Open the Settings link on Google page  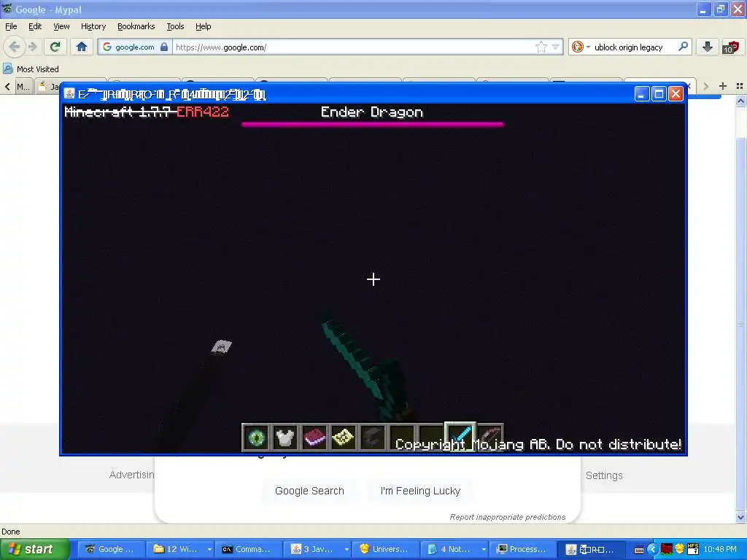click(x=603, y=475)
